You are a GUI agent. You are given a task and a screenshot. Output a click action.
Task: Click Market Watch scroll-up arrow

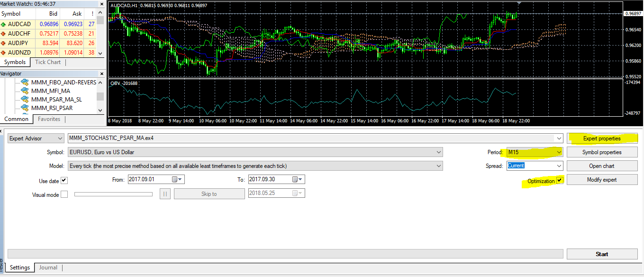[x=100, y=13]
